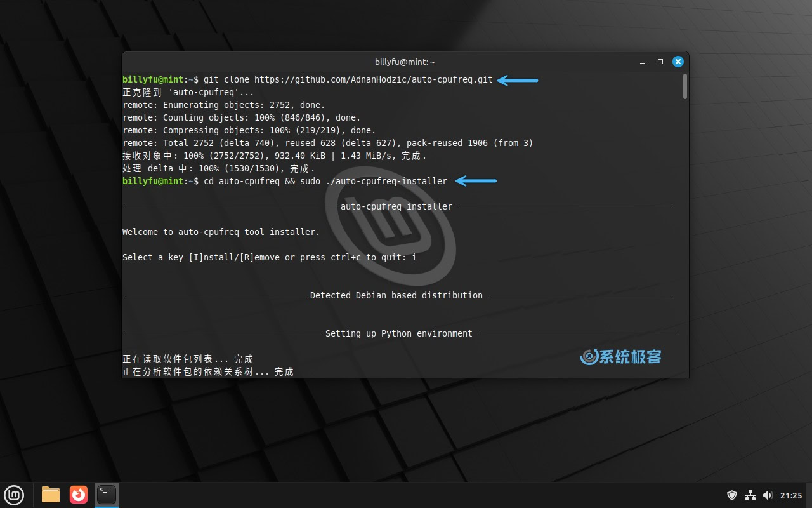
Task: Click the '正在分析软件包的依赖关系树... 完成' line
Action: (x=209, y=372)
